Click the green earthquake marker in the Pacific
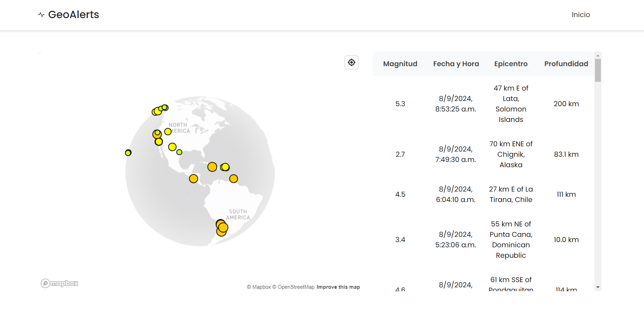This screenshot has height=318, width=644. [x=128, y=153]
